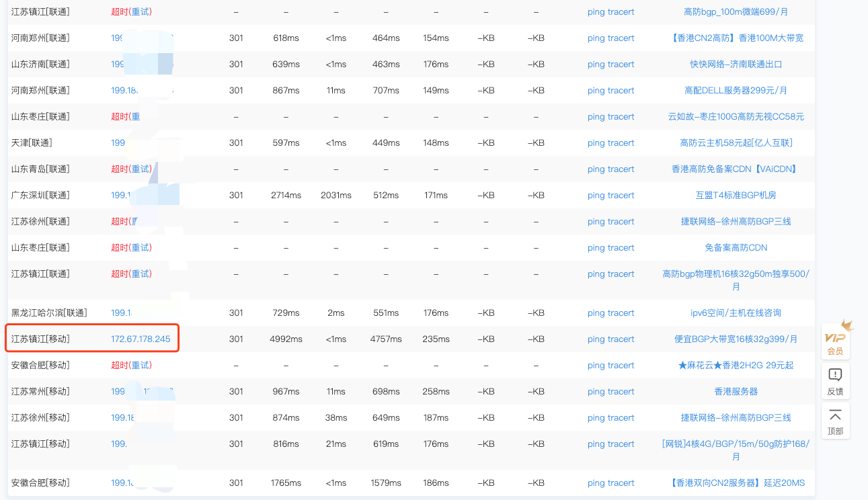The width and height of the screenshot is (868, 500).
Task: Click the 顶部 back-to-top icon
Action: click(835, 421)
